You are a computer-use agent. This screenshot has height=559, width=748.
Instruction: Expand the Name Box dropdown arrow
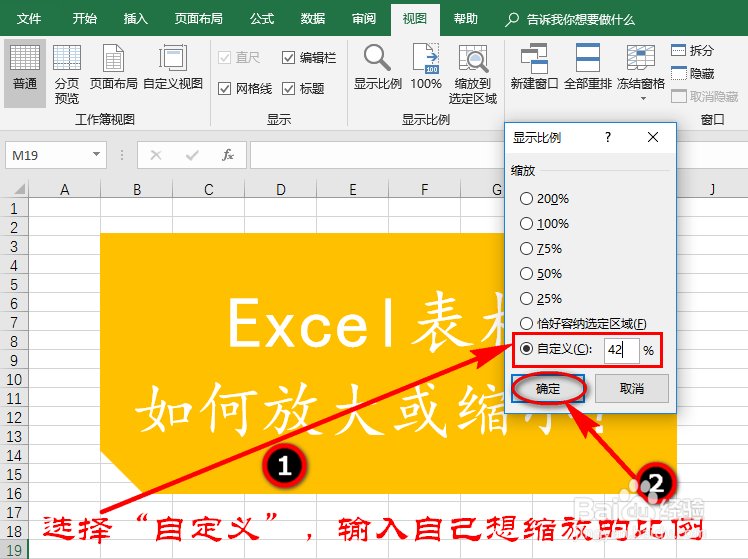click(96, 154)
